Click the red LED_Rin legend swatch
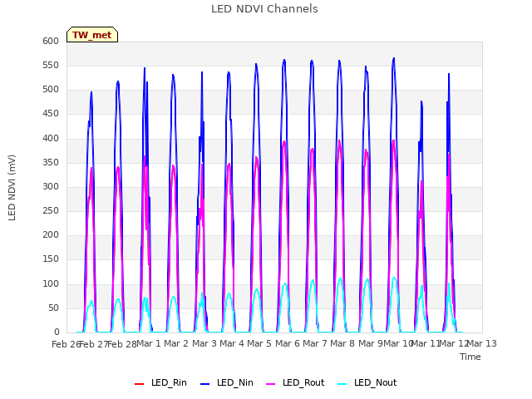532x399 pixels. (x=139, y=384)
